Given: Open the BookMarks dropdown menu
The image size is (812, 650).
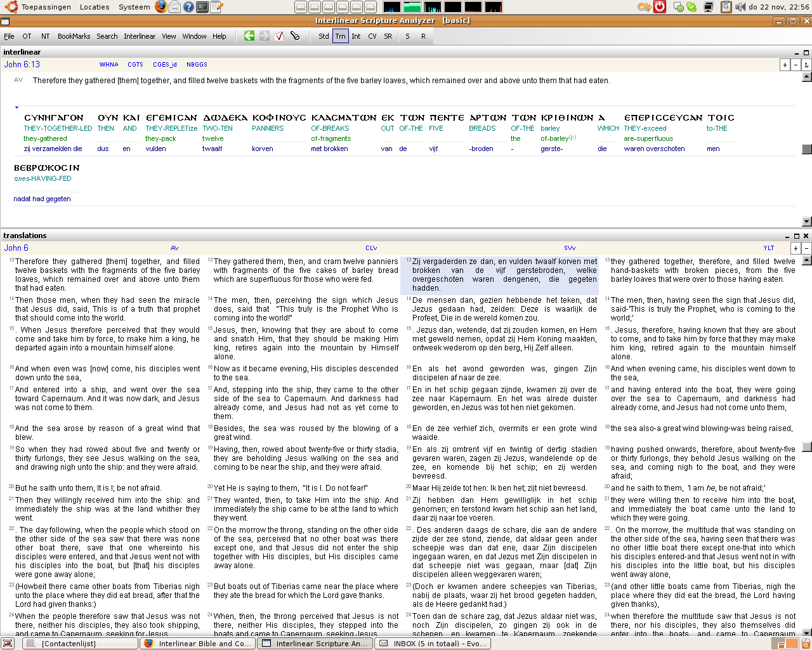Looking at the screenshot, I should click(x=74, y=36).
